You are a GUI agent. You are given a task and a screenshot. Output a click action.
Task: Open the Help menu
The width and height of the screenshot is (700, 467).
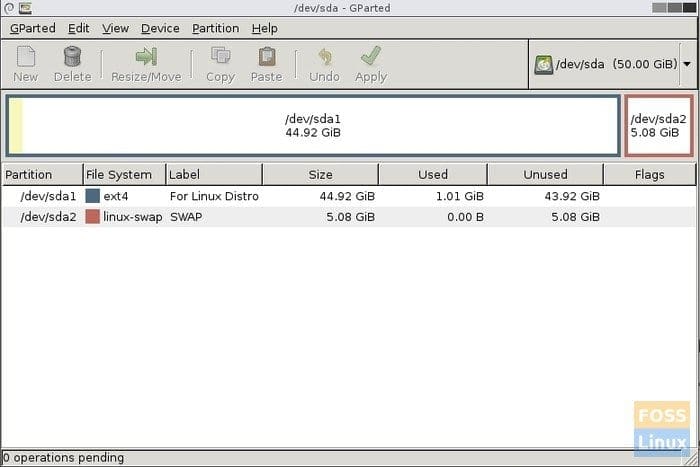tap(265, 29)
